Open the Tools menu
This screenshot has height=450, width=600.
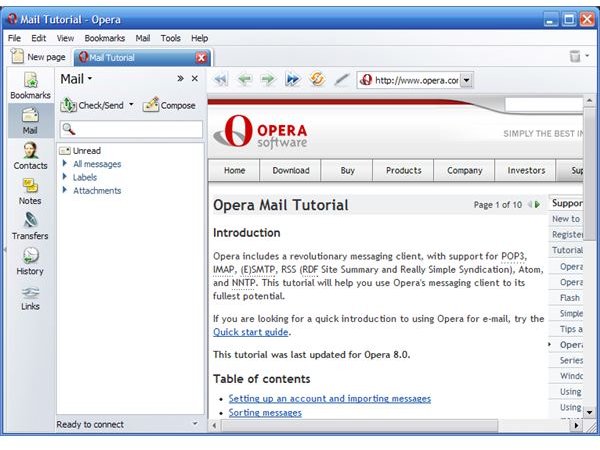[171, 38]
